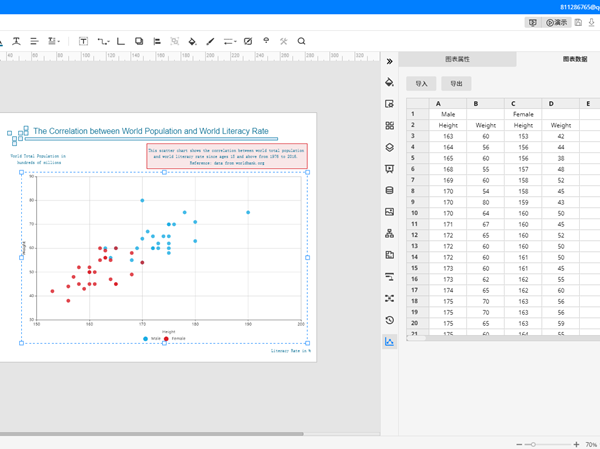Open the Chart panel icon in sidebar

click(x=389, y=342)
